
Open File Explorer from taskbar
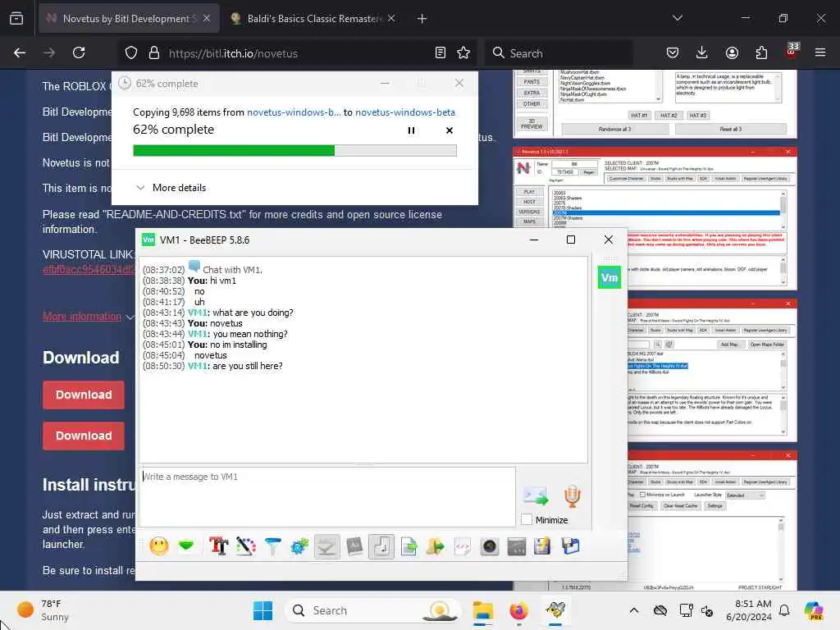(x=482, y=610)
